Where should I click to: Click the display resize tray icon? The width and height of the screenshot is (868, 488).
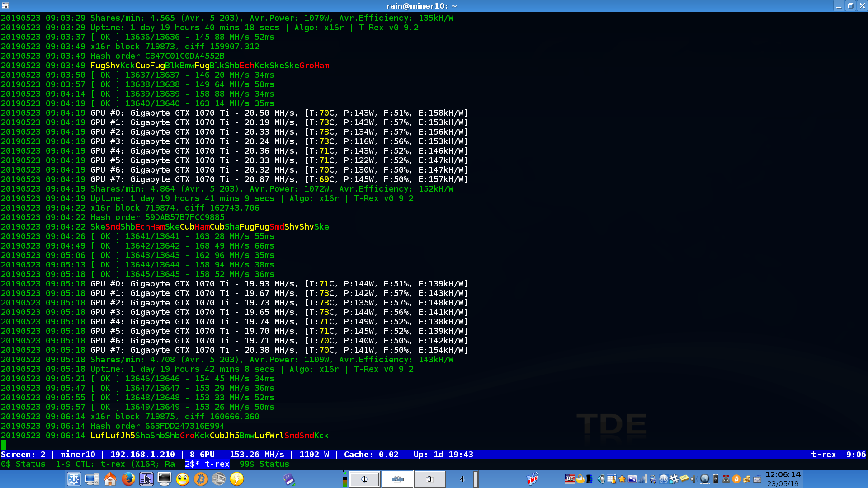pyautogui.click(x=632, y=479)
